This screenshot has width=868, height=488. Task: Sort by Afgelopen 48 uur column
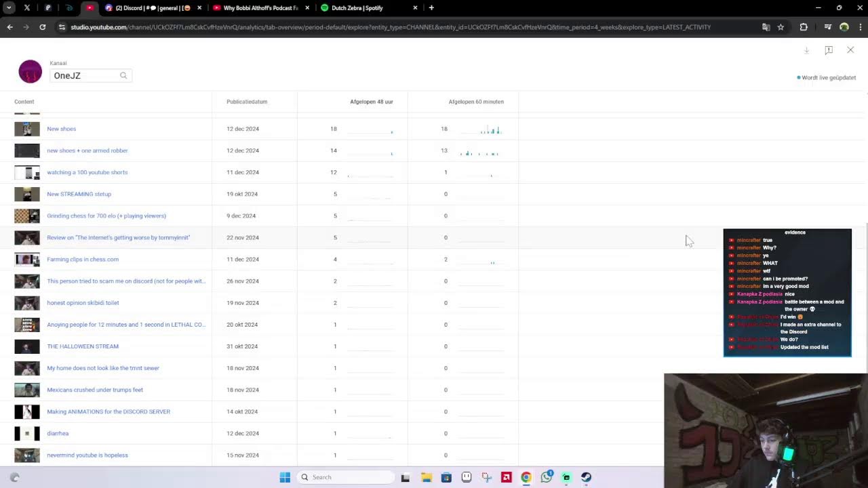pyautogui.click(x=371, y=102)
